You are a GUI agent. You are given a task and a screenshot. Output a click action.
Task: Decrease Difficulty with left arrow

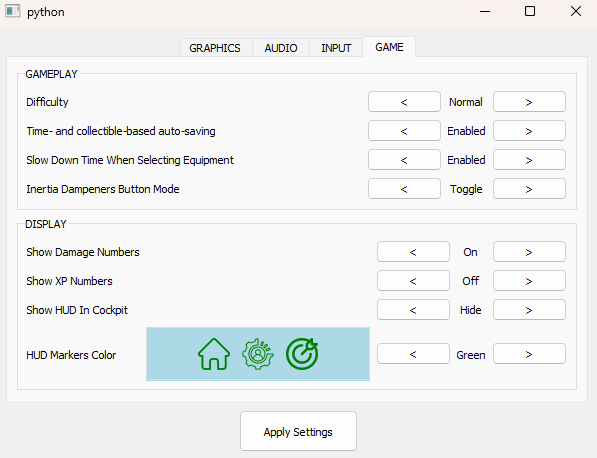pyautogui.click(x=404, y=102)
